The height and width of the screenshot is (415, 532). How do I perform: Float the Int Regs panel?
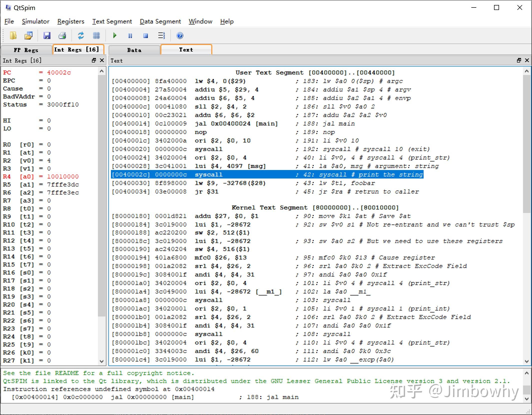point(94,60)
